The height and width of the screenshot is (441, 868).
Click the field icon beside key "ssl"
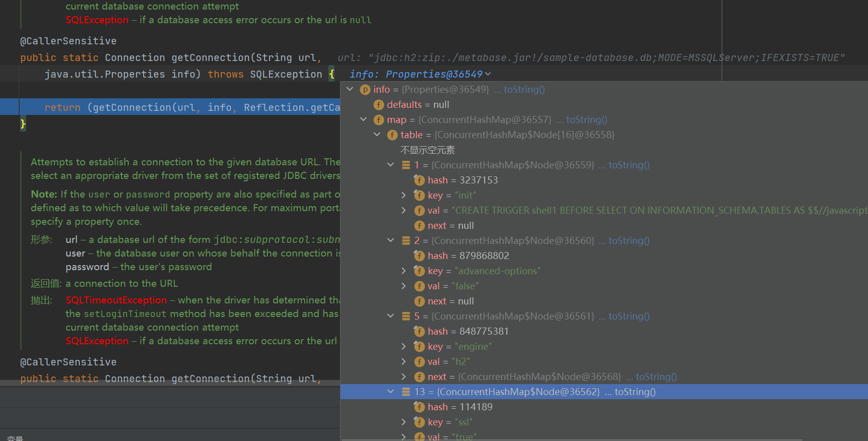coord(419,422)
